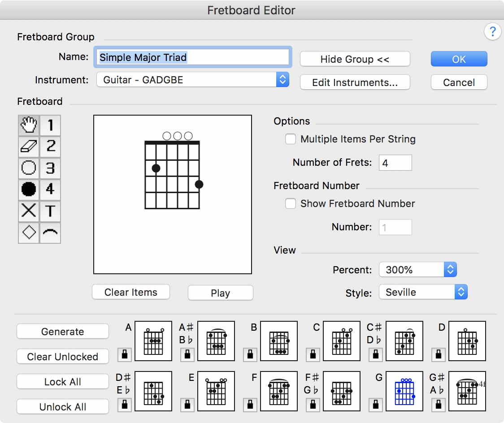Open the Instrument dropdown

[x=192, y=80]
